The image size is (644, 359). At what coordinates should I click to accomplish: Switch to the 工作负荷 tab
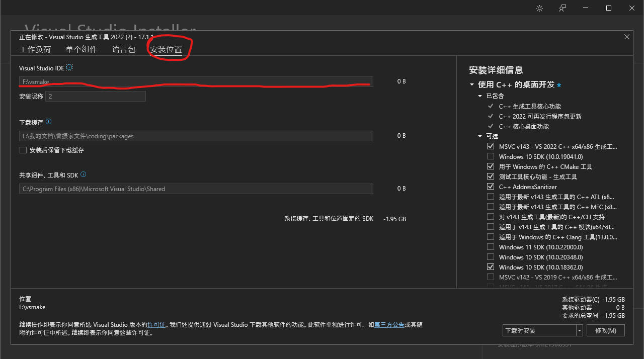(35, 49)
